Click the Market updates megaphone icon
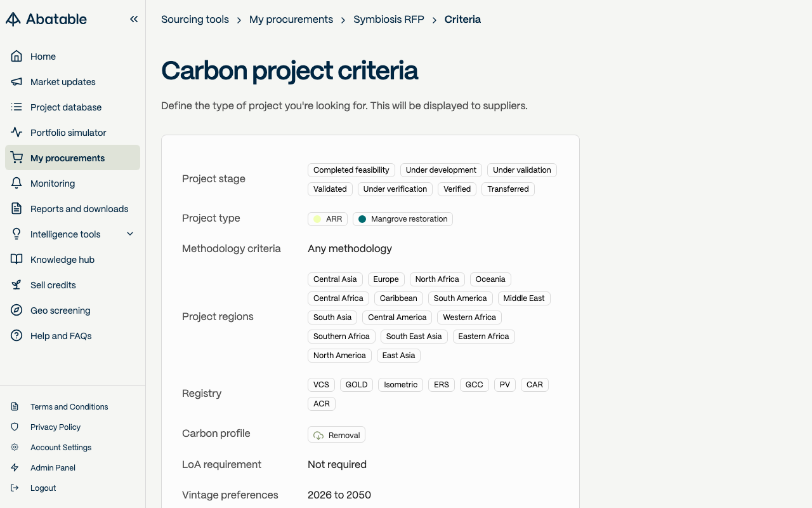Viewport: 812px width, 508px height. click(16, 82)
